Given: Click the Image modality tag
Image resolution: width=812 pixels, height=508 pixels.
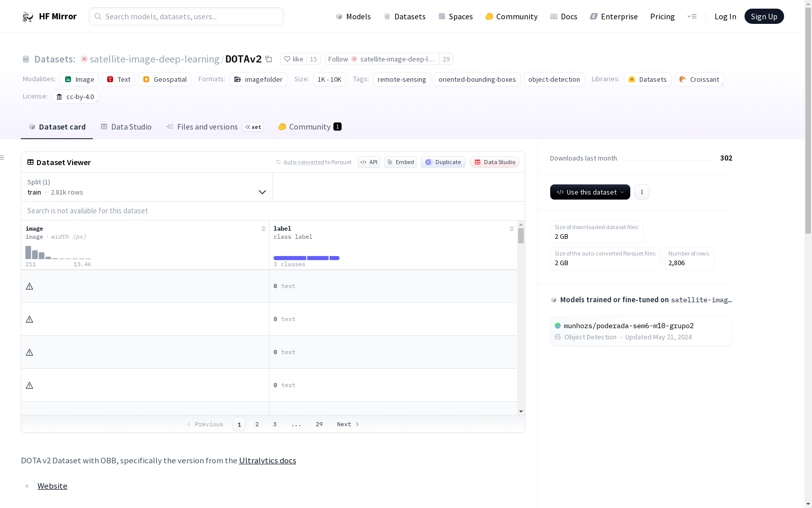Looking at the screenshot, I should coord(80,79).
